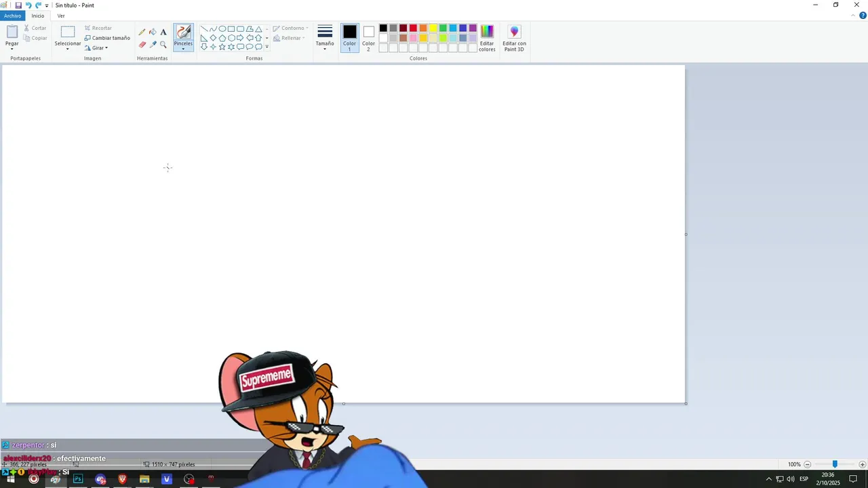
Task: Click the Cortar button
Action: point(35,28)
